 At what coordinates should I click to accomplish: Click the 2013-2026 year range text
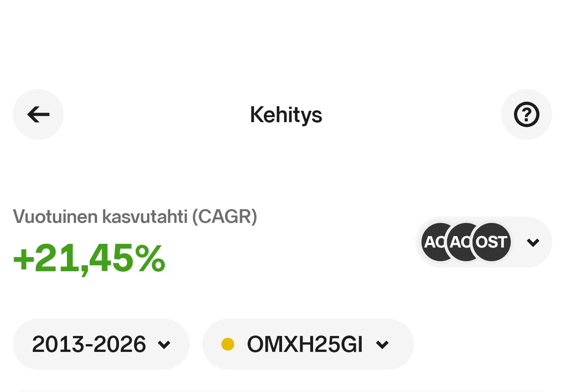(x=89, y=344)
